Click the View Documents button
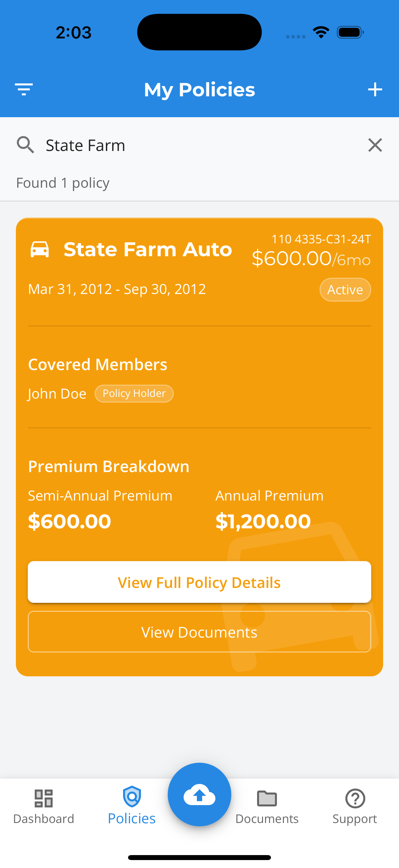The image size is (399, 868). coord(199,632)
